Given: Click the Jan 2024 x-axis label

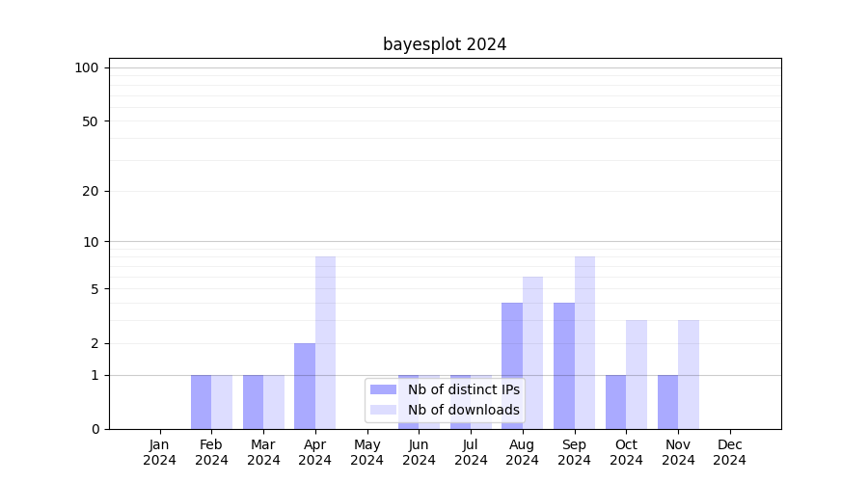Looking at the screenshot, I should pyautogui.click(x=160, y=452).
